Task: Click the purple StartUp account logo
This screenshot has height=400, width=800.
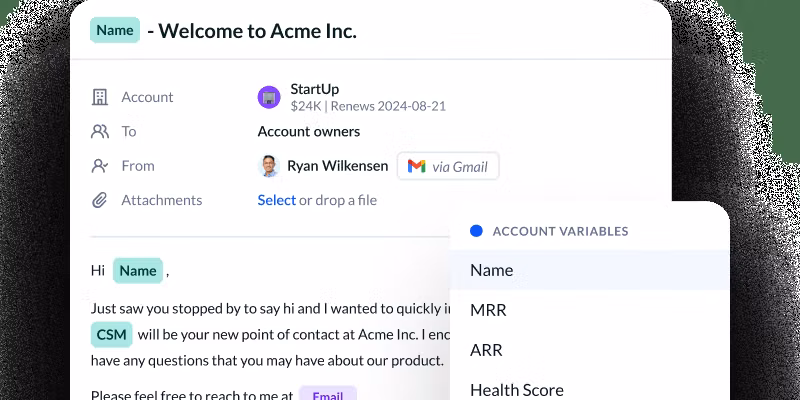Action: click(269, 97)
